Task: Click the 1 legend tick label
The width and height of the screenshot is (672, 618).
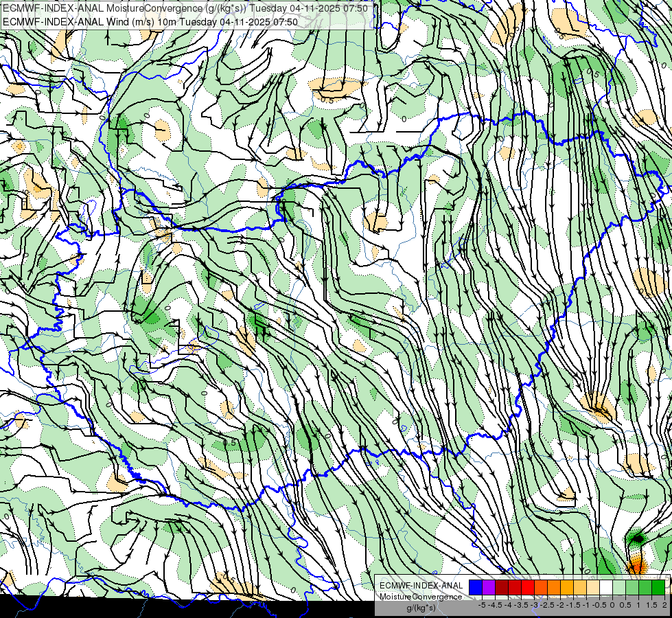Action: pos(638,605)
